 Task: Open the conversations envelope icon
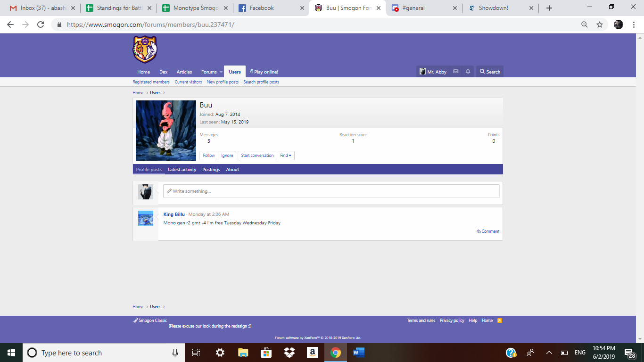[x=455, y=72]
